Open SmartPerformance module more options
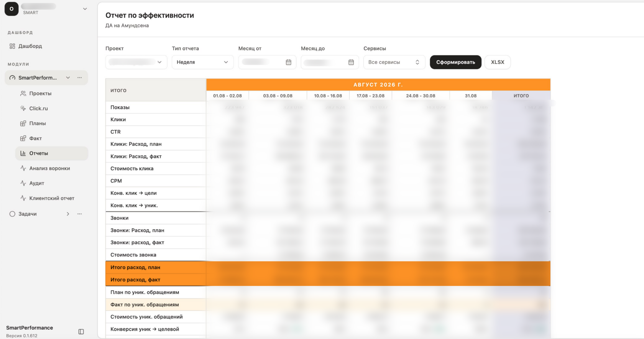This screenshot has width=644, height=339. pyautogui.click(x=79, y=78)
